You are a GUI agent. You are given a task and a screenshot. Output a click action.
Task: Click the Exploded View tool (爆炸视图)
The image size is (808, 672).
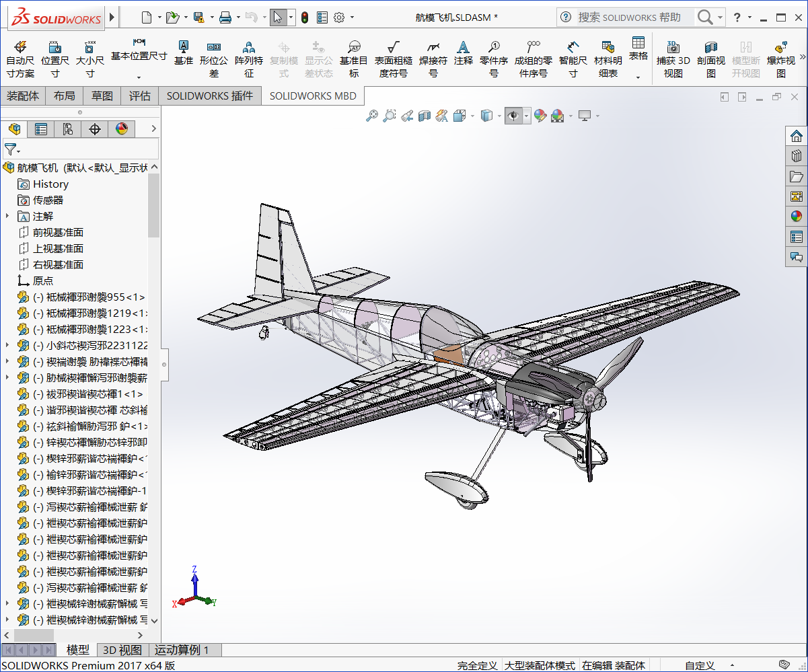click(781, 59)
